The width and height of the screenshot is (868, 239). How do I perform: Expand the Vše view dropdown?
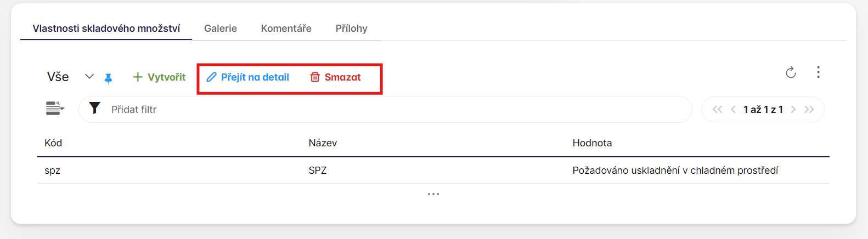(89, 77)
